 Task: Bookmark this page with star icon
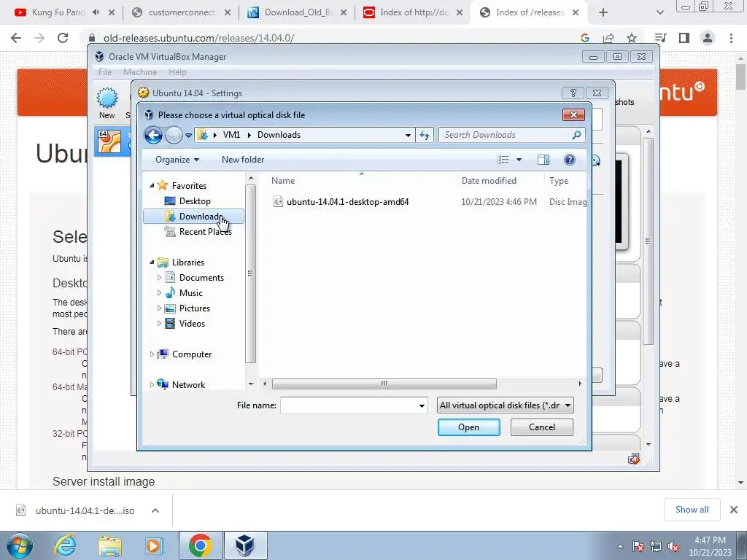point(632,38)
